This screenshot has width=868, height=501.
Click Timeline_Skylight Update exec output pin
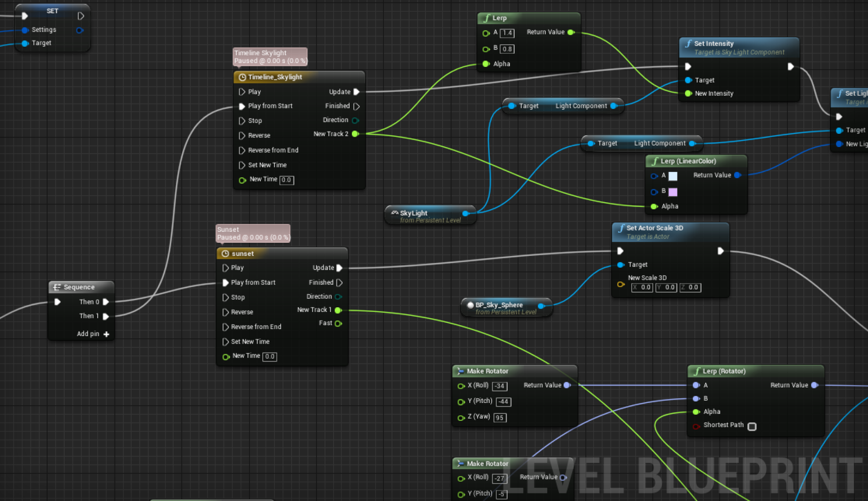tap(357, 92)
